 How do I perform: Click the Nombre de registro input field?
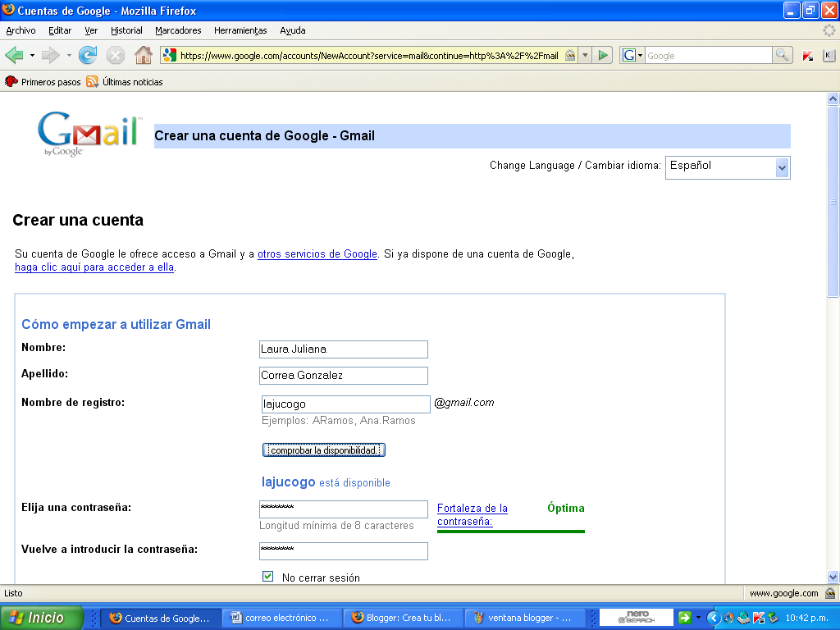pos(345,404)
